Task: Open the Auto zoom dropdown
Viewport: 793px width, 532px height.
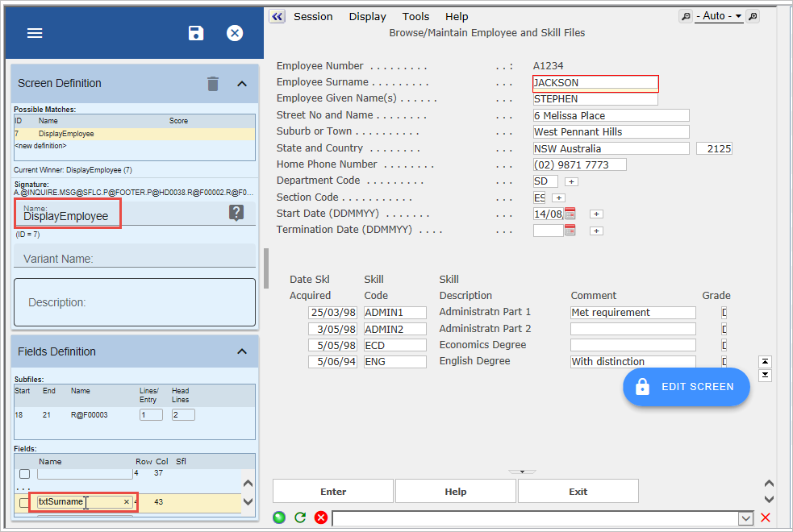Action: [719, 16]
